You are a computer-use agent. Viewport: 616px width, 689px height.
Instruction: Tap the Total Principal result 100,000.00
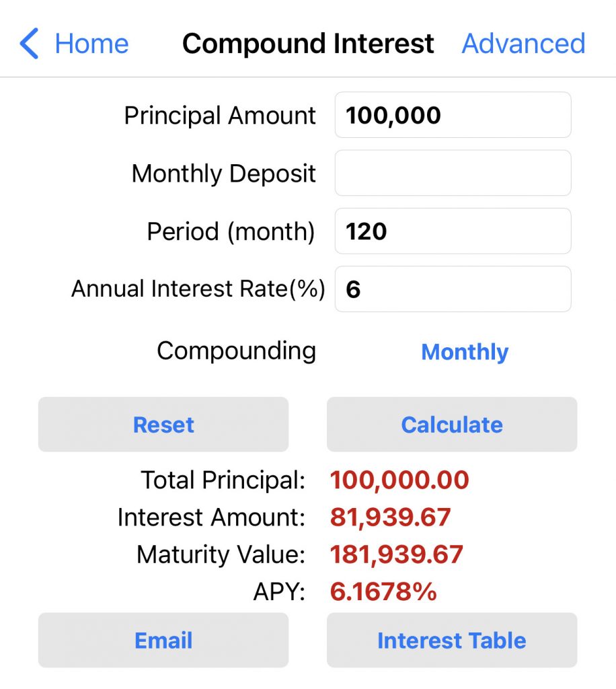399,480
